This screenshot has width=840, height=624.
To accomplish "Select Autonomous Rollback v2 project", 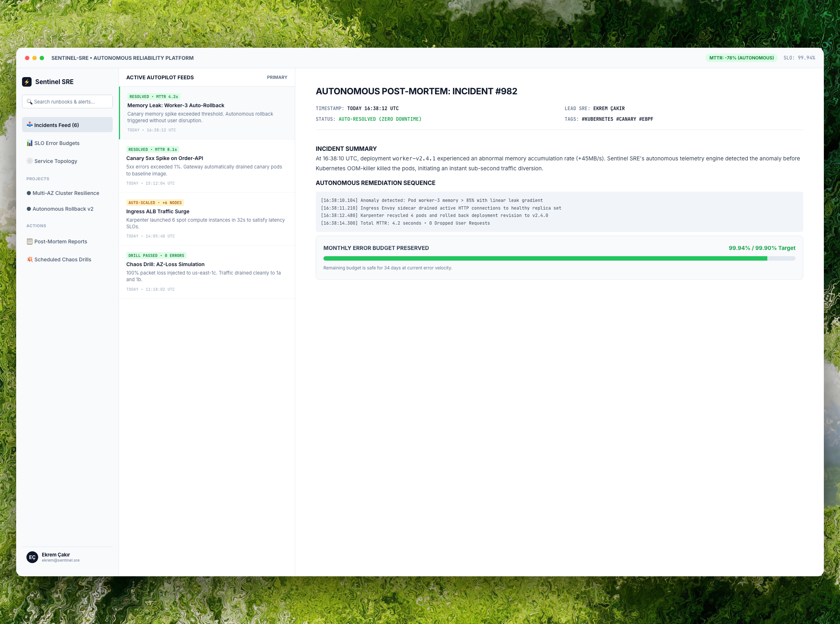I will [x=67, y=209].
